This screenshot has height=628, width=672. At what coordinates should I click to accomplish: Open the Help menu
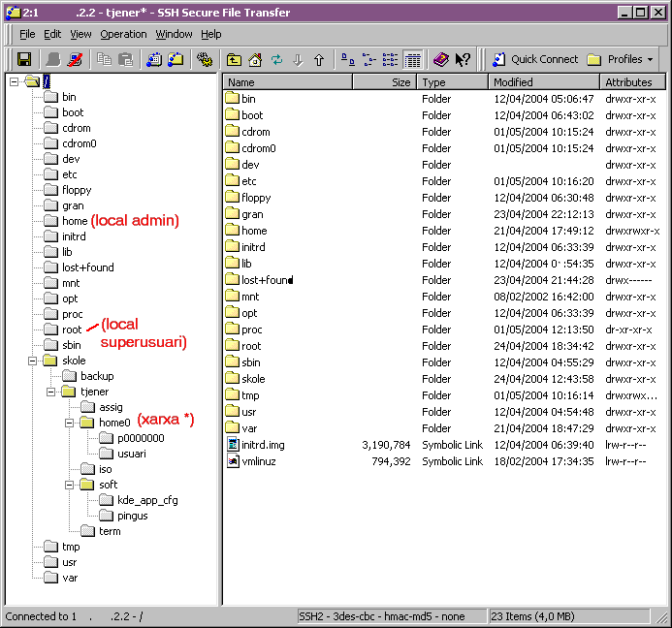click(211, 34)
